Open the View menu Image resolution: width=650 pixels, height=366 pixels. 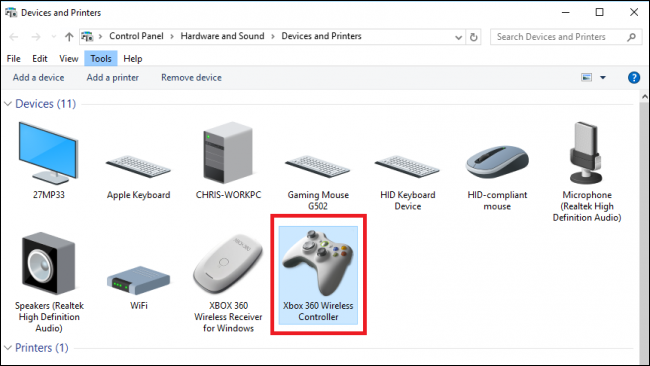click(x=68, y=58)
